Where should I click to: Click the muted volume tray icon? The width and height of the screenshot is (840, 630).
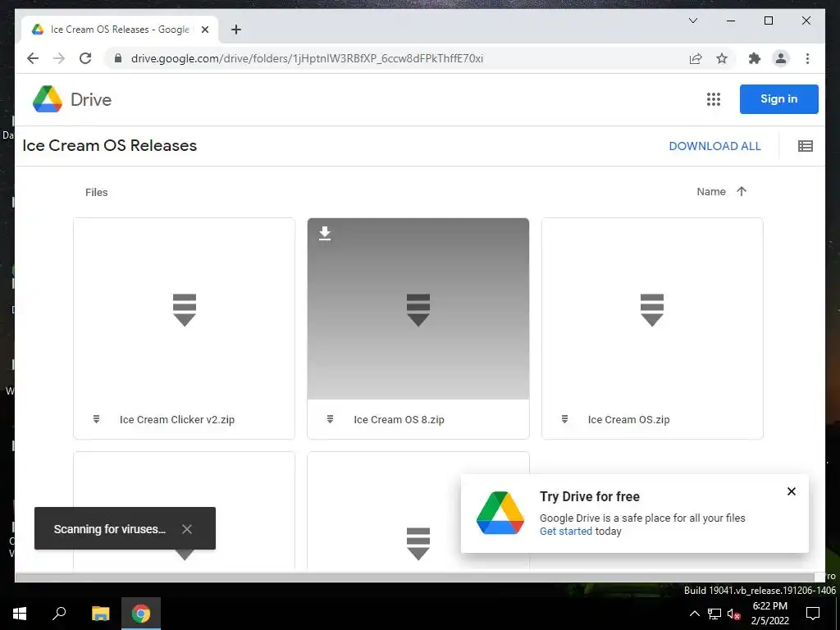[x=734, y=614]
